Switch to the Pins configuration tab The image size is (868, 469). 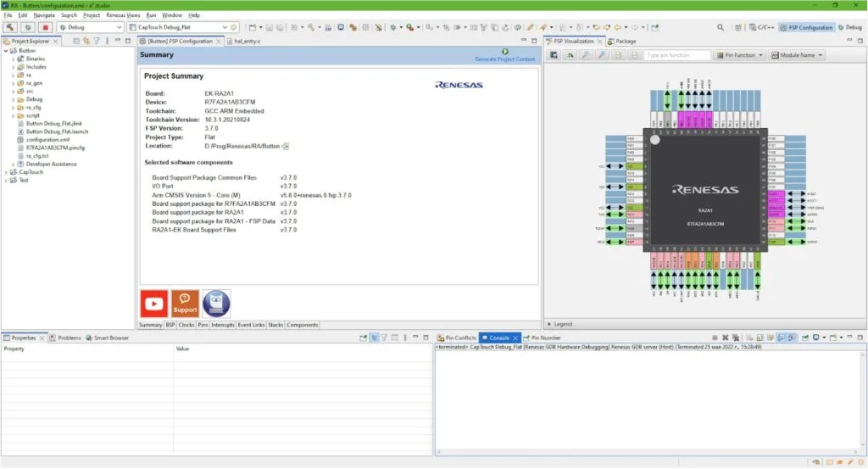[x=203, y=325]
